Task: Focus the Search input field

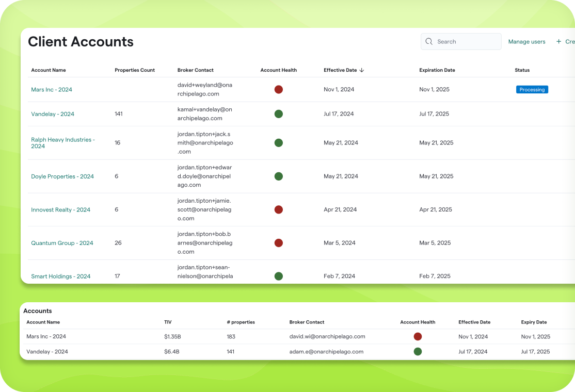Action: (x=461, y=41)
